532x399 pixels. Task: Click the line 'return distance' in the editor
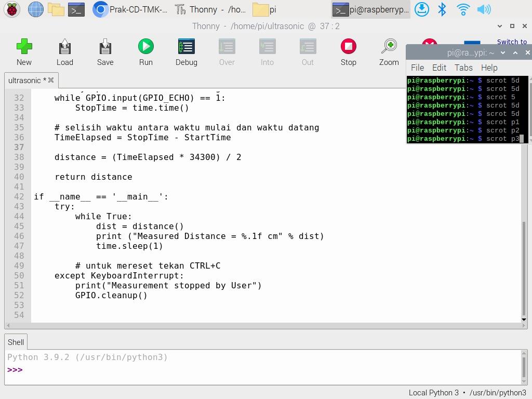(94, 177)
